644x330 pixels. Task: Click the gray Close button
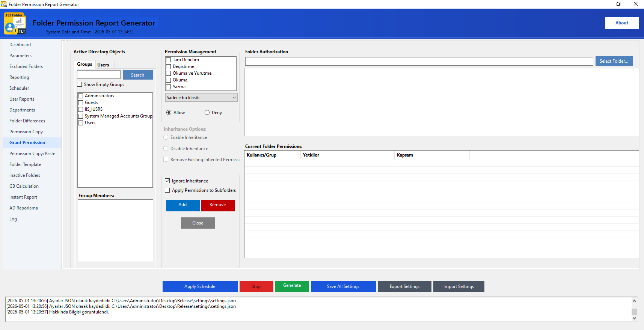[198, 223]
